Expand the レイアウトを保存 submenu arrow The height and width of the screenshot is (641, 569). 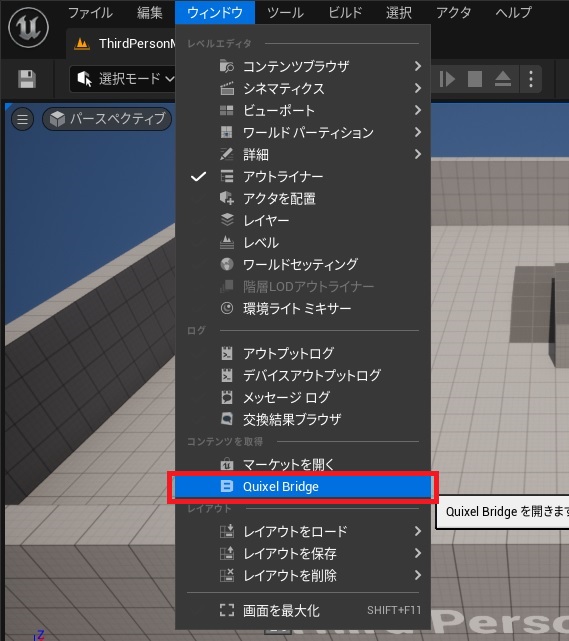click(x=417, y=553)
